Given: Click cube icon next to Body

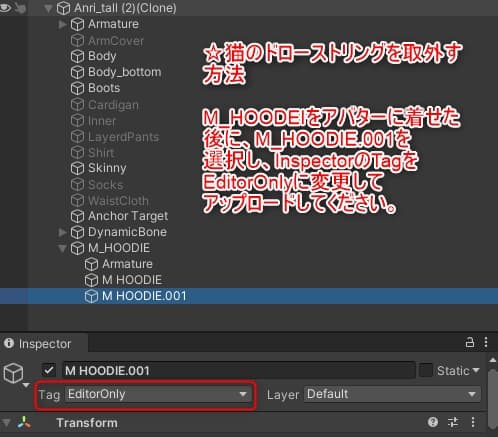Looking at the screenshot, I should click(x=77, y=56).
